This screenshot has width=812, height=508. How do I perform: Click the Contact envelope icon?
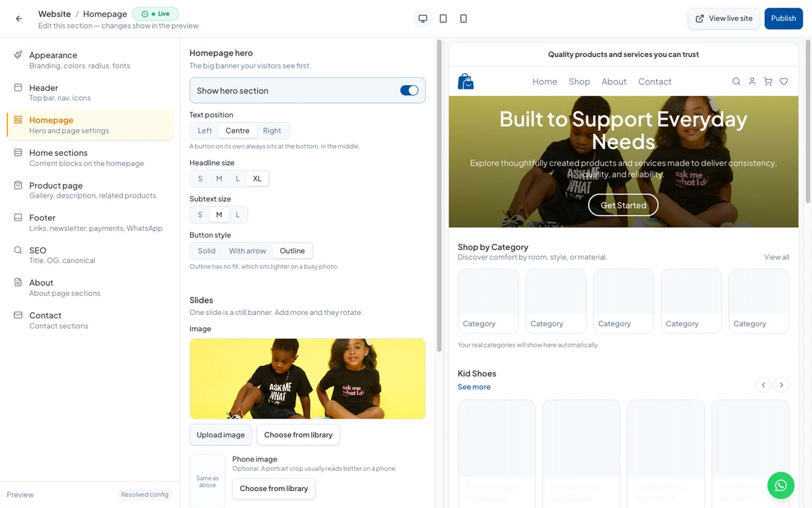point(18,315)
